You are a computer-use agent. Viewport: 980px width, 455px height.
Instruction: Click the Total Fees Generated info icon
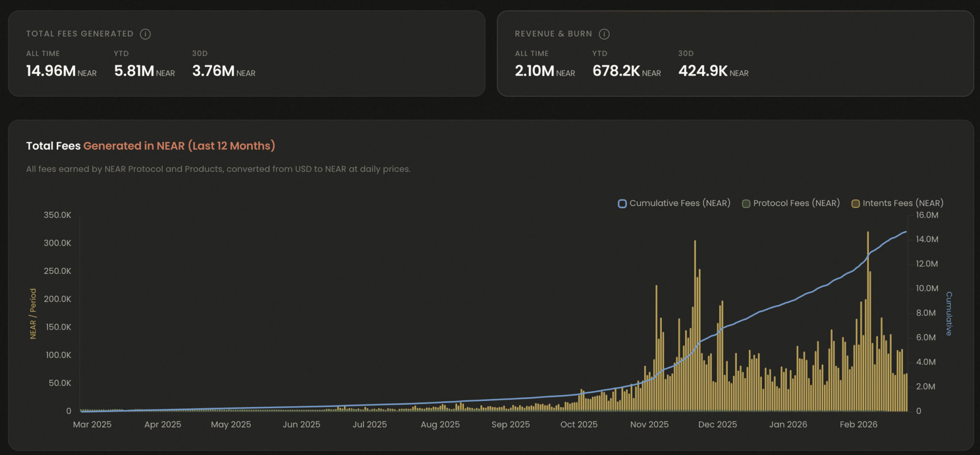(x=145, y=34)
